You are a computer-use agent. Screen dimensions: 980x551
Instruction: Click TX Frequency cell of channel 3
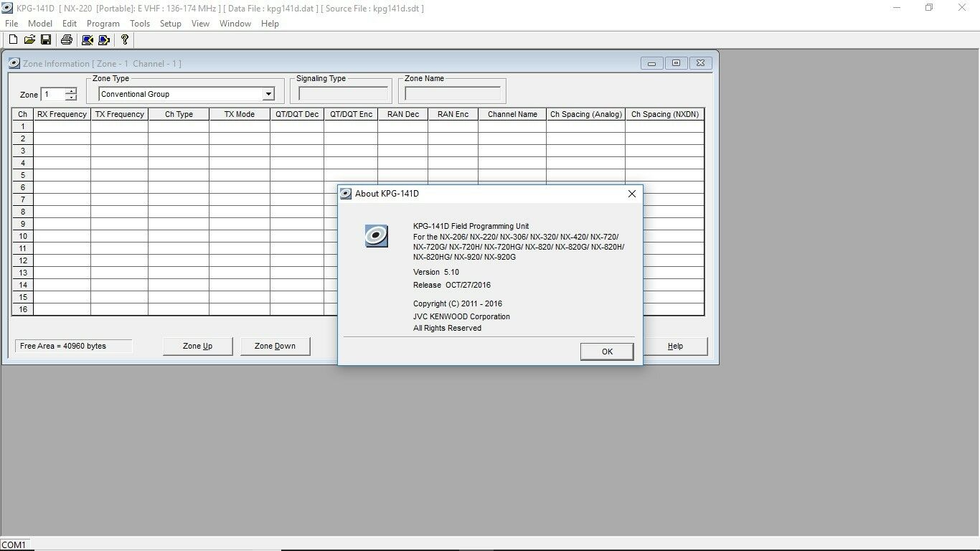click(119, 151)
